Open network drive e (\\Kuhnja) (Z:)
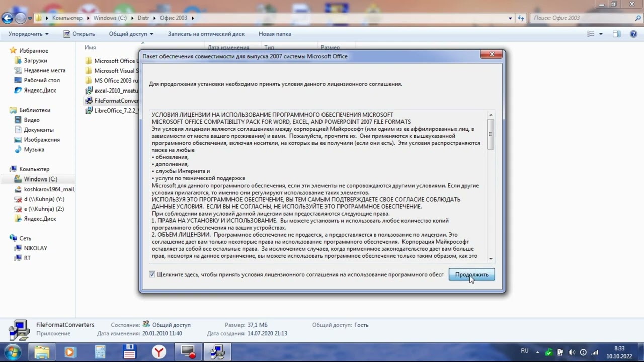 click(x=44, y=209)
